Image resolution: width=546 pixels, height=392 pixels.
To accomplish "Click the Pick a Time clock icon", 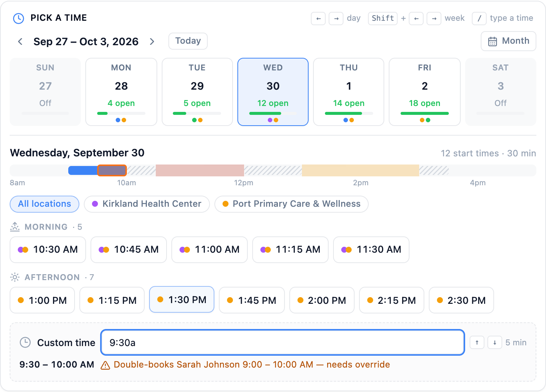I will click(x=19, y=18).
